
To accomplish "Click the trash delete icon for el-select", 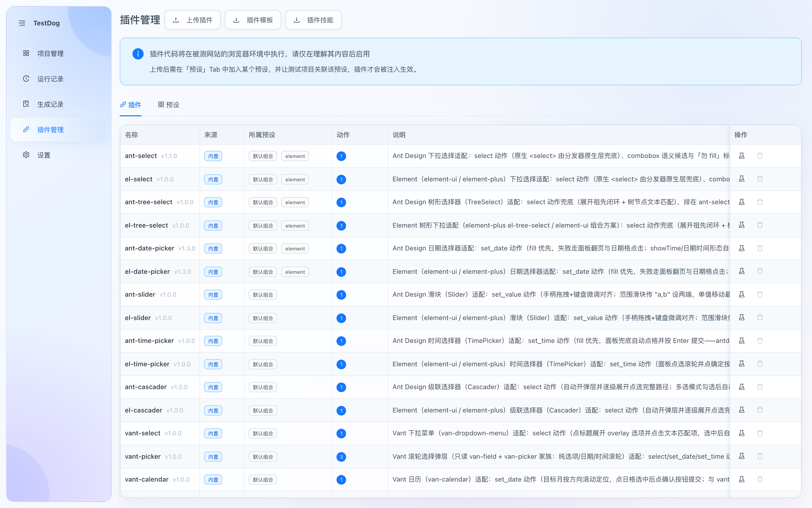I will point(760,179).
